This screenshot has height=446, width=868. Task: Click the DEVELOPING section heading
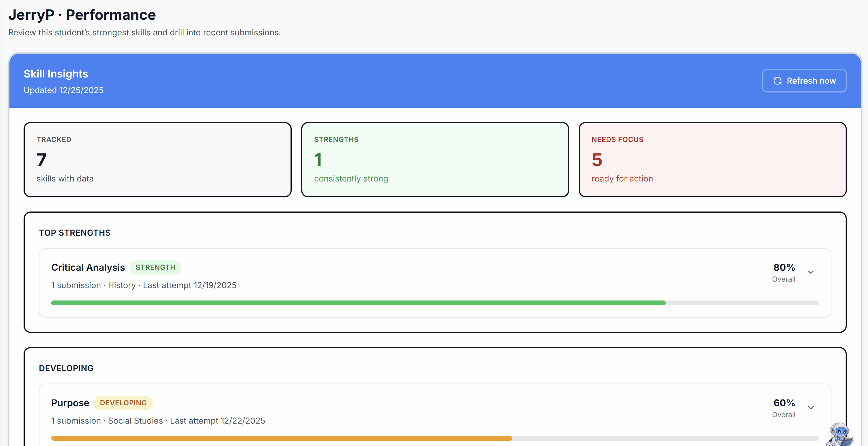(x=66, y=368)
